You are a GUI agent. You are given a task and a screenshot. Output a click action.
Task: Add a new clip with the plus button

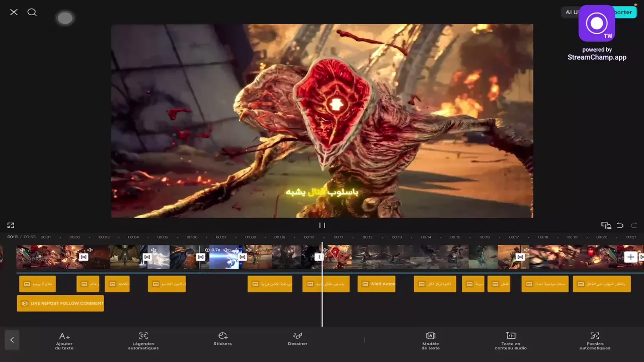click(630, 257)
